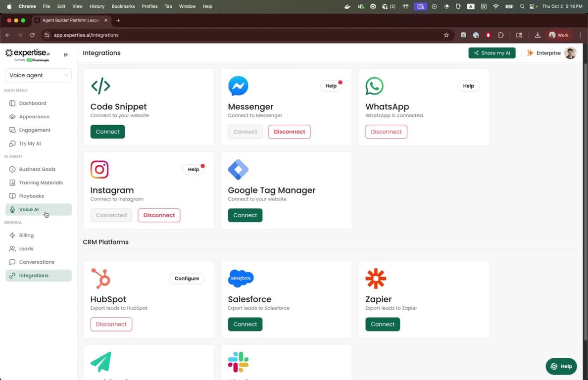Select Try My AI in sidebar
This screenshot has width=588, height=380.
click(x=38, y=143)
